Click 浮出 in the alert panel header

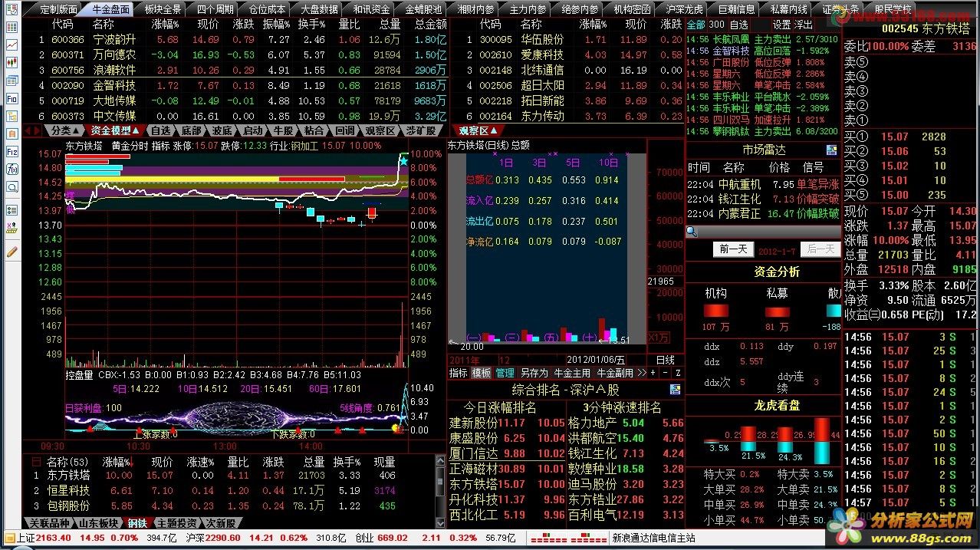point(803,25)
